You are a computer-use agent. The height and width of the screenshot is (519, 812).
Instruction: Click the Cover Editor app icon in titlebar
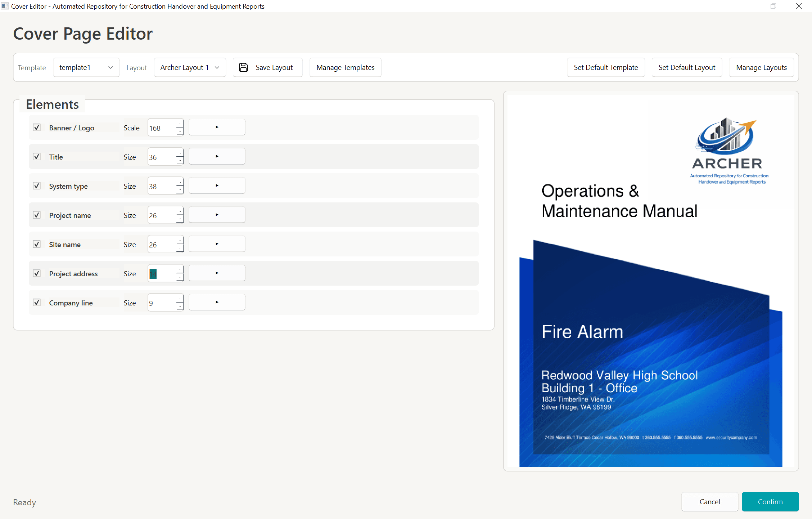[x=5, y=6]
